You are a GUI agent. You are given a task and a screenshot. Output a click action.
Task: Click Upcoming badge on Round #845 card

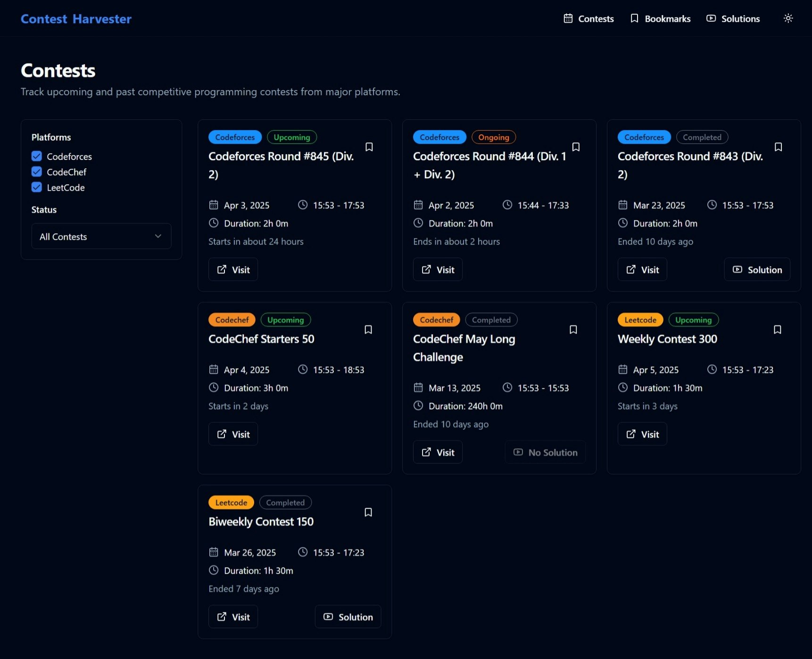[292, 137]
